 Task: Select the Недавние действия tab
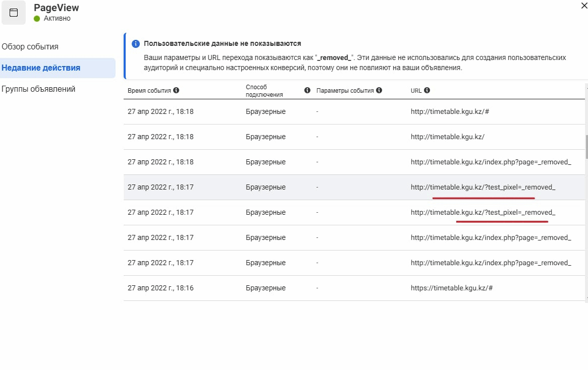click(41, 68)
